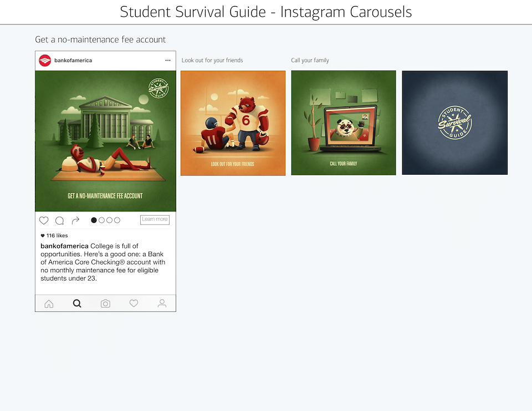Share the post with the arrow icon
Viewport: 532px width, 411px height.
(x=75, y=220)
